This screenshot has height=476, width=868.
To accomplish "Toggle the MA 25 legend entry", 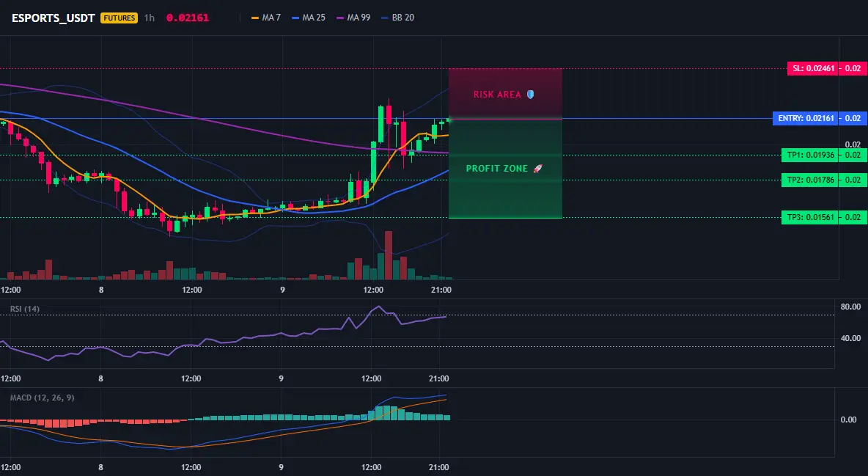I will click(x=309, y=18).
